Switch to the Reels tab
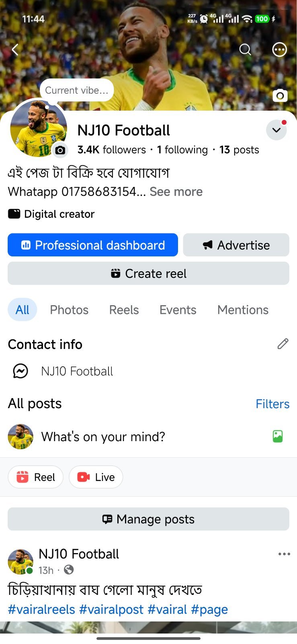Image resolution: width=297 pixels, height=644 pixels. [124, 310]
